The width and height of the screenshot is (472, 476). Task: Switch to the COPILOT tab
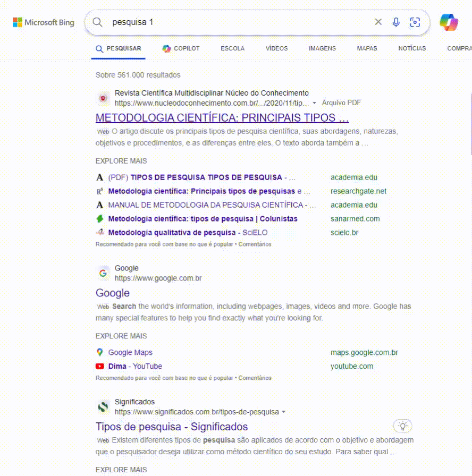[x=181, y=48]
